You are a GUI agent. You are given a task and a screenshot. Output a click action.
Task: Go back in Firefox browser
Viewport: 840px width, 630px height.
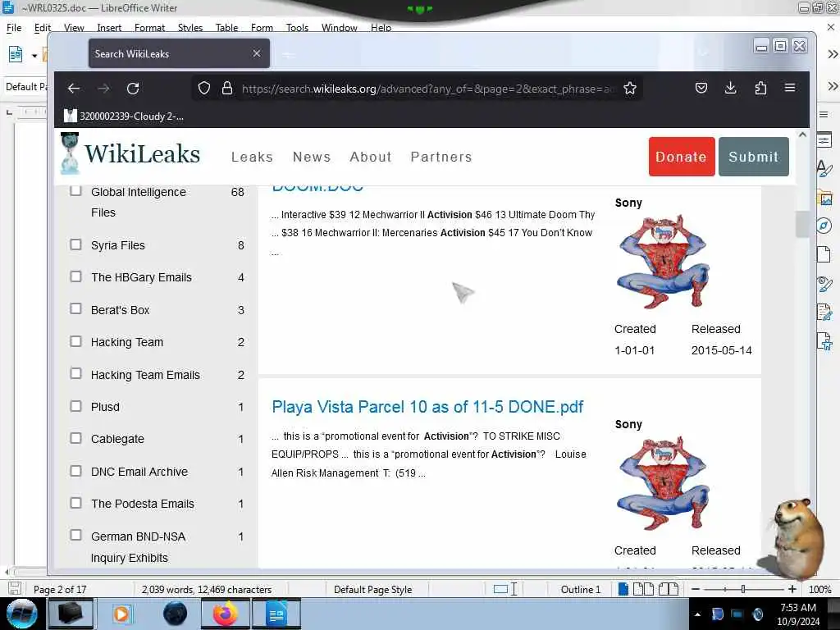point(74,89)
